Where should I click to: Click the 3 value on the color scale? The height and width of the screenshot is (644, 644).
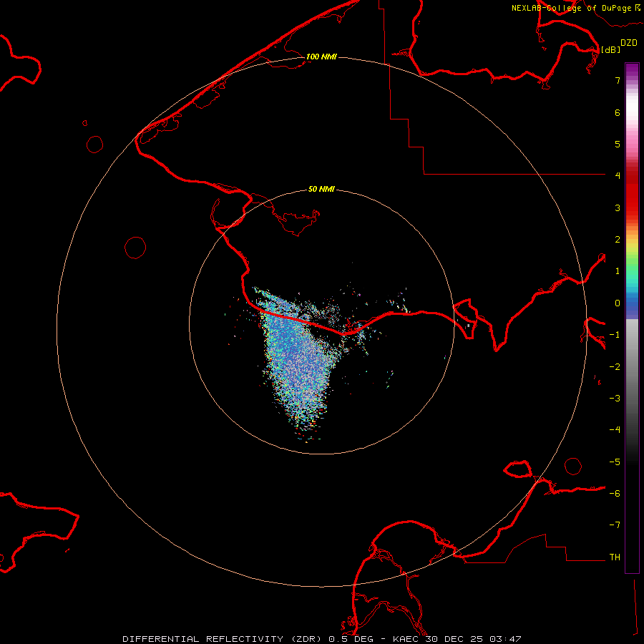pos(618,208)
